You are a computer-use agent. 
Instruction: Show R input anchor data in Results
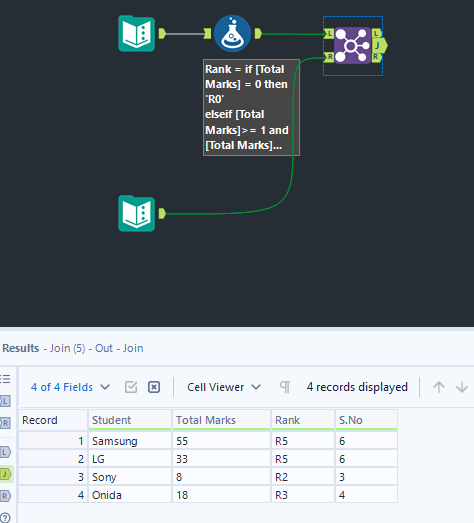tap(5, 423)
